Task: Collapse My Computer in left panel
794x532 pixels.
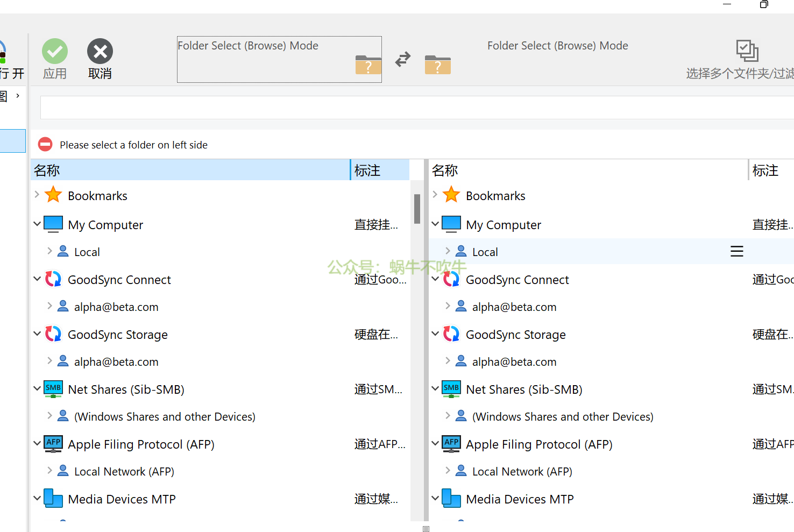Action: point(37,224)
